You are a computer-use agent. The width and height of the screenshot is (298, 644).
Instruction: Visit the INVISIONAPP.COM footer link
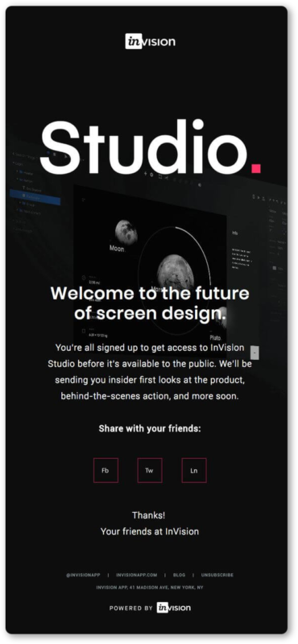tap(136, 575)
